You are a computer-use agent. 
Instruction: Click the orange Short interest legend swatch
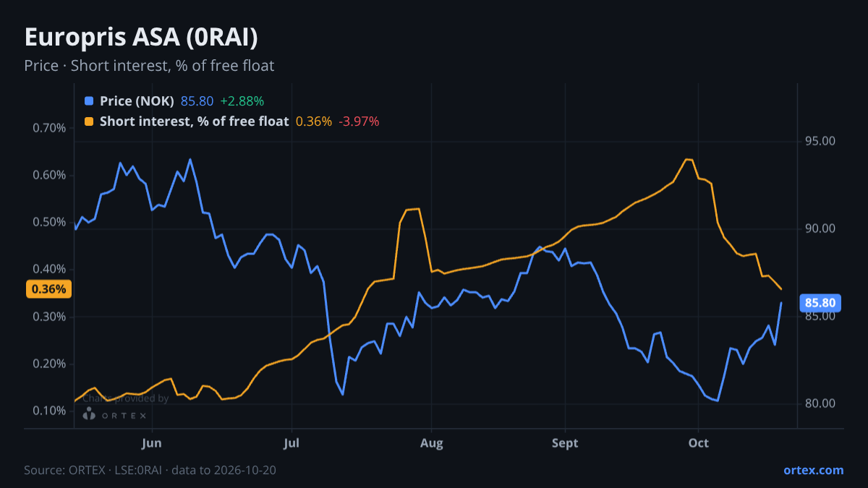[x=89, y=121]
